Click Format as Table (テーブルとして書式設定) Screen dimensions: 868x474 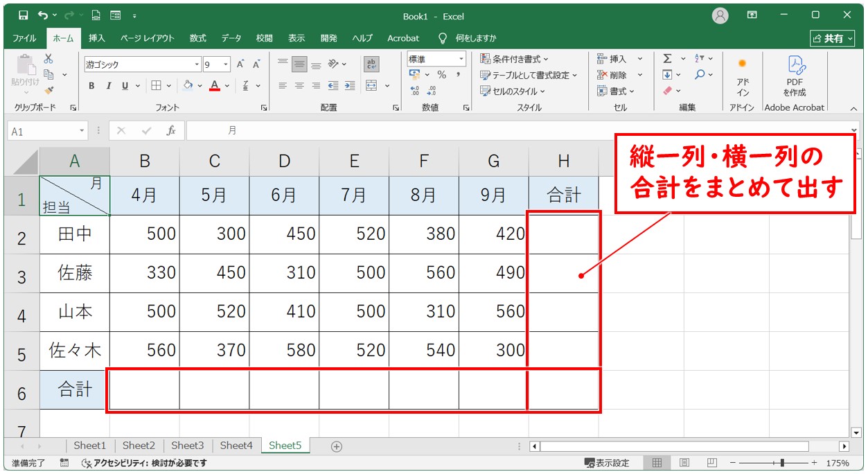point(529,75)
